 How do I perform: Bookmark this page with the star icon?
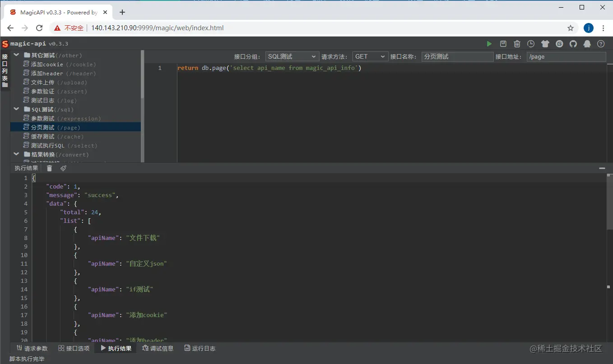[571, 28]
